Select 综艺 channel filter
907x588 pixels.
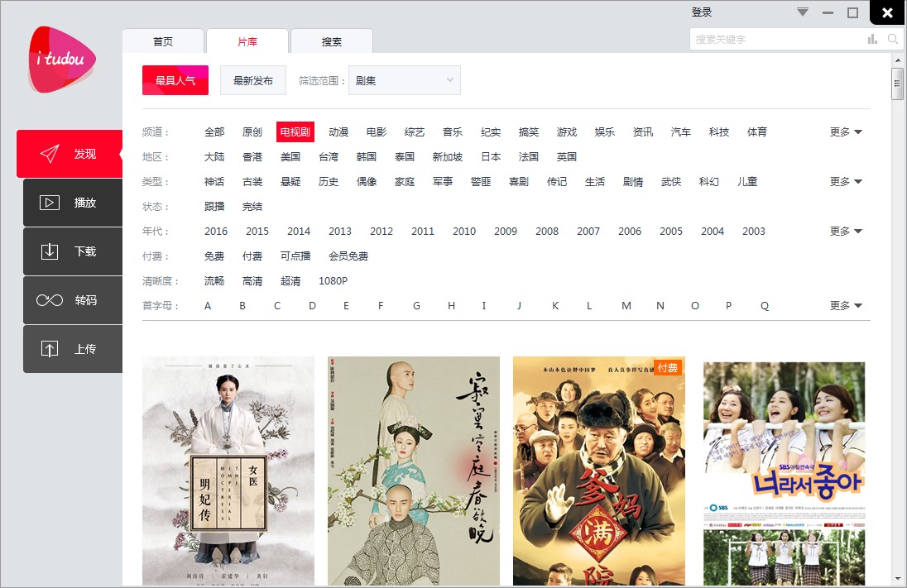coord(414,131)
